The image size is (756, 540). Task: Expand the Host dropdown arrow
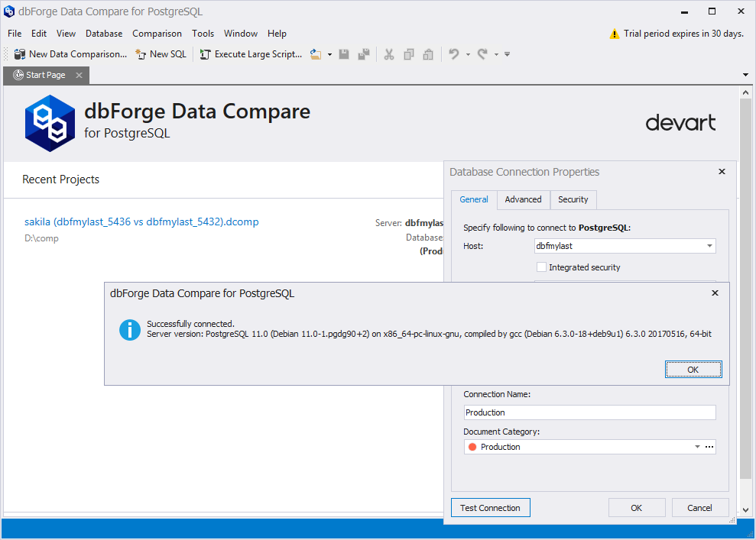tap(709, 246)
